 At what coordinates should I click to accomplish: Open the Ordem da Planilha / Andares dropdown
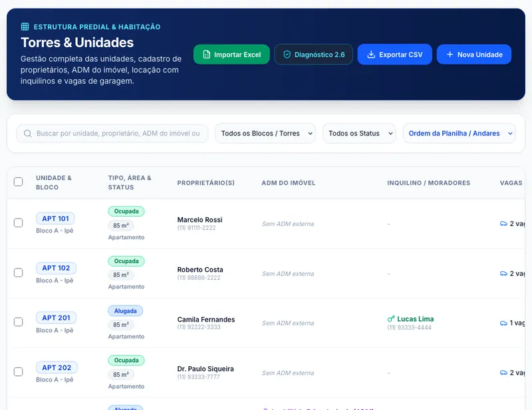(460, 134)
